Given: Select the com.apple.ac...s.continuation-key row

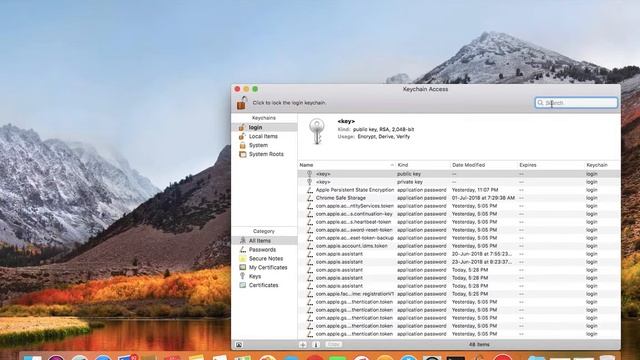Looking at the screenshot, I should pyautogui.click(x=459, y=214).
